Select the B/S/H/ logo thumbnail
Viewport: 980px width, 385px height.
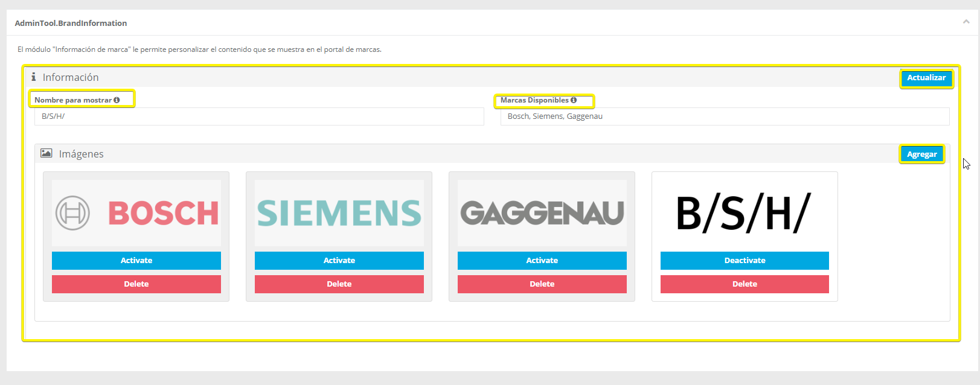pyautogui.click(x=745, y=213)
